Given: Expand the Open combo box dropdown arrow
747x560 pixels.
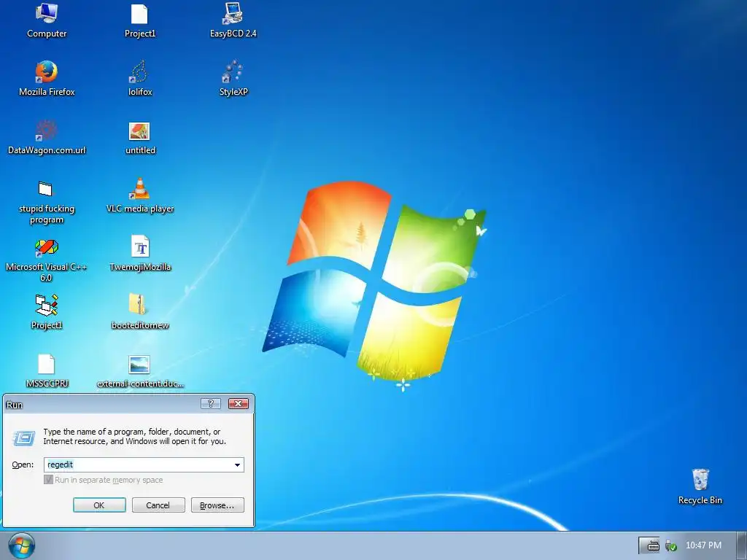Looking at the screenshot, I should [237, 464].
